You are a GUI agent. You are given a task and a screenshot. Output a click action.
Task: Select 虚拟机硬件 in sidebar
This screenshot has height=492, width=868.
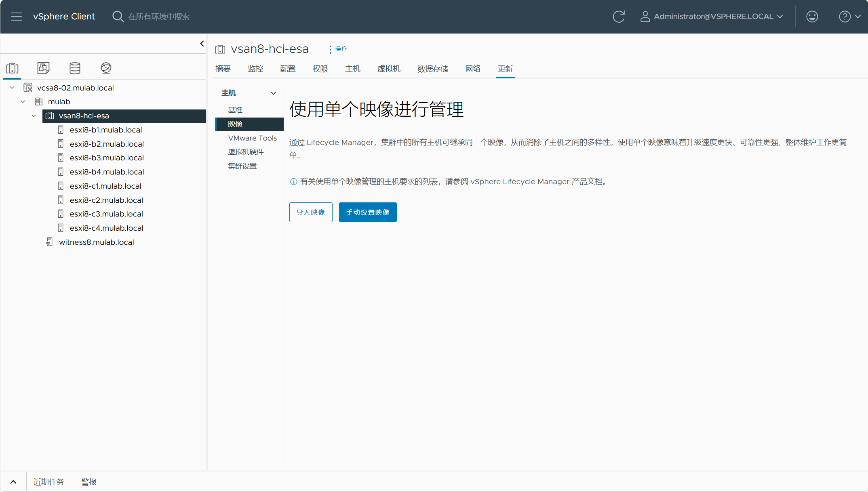coord(246,152)
